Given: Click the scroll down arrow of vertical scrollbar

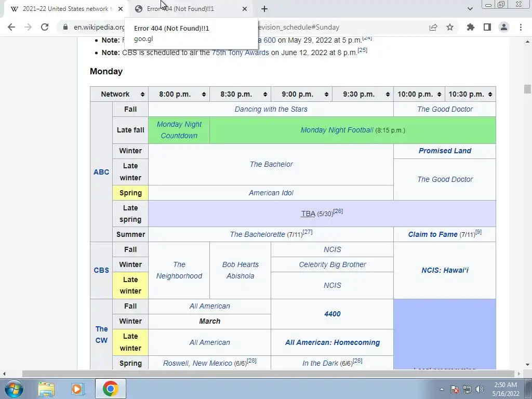Looking at the screenshot, I should [x=527, y=365].
